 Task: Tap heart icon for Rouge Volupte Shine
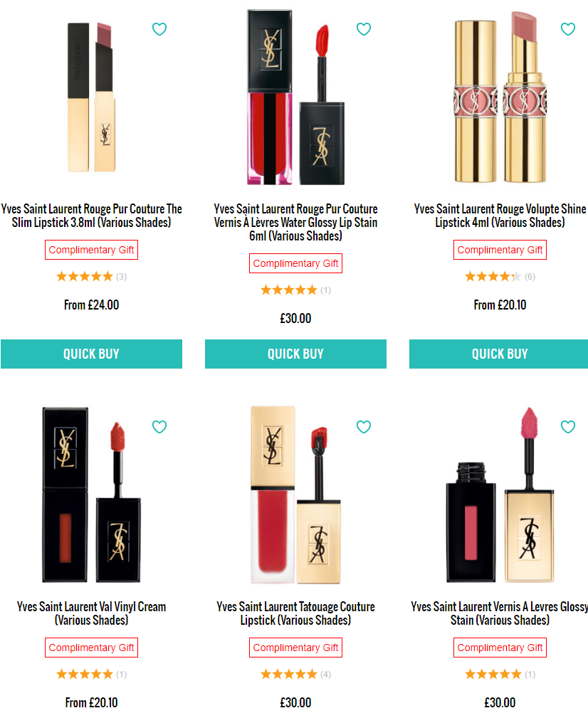point(567,29)
